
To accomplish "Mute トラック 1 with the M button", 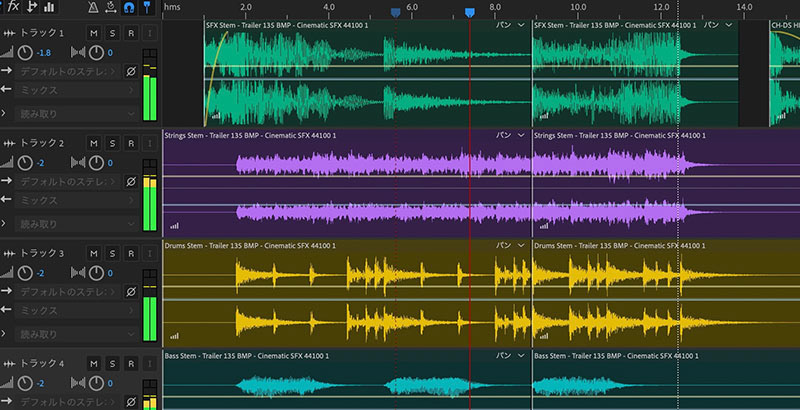I will tap(93, 33).
